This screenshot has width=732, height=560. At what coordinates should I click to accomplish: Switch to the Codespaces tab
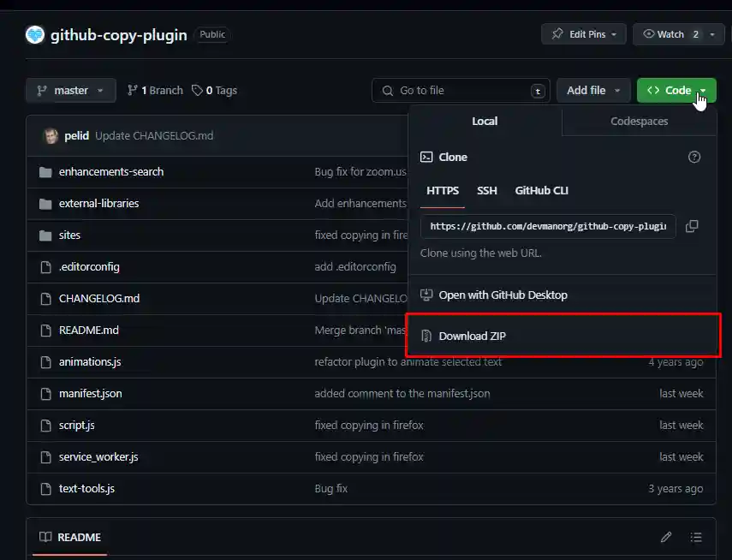click(x=639, y=121)
